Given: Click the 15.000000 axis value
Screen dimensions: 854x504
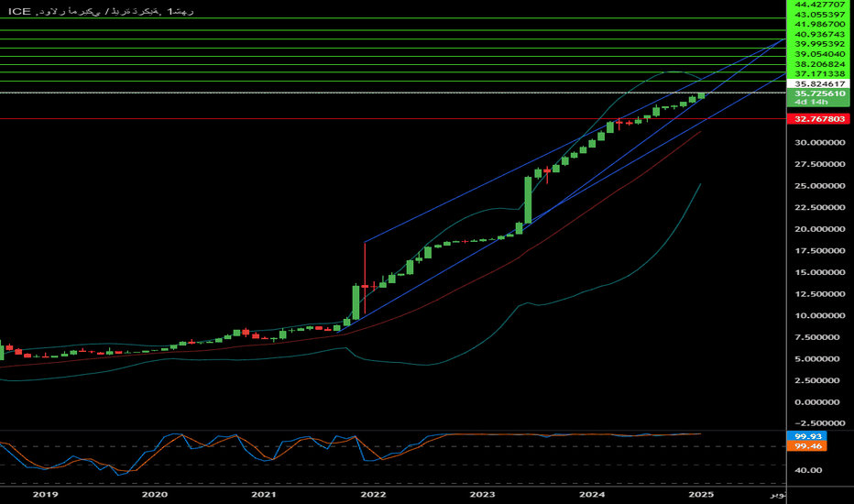Looking at the screenshot, I should pos(820,272).
